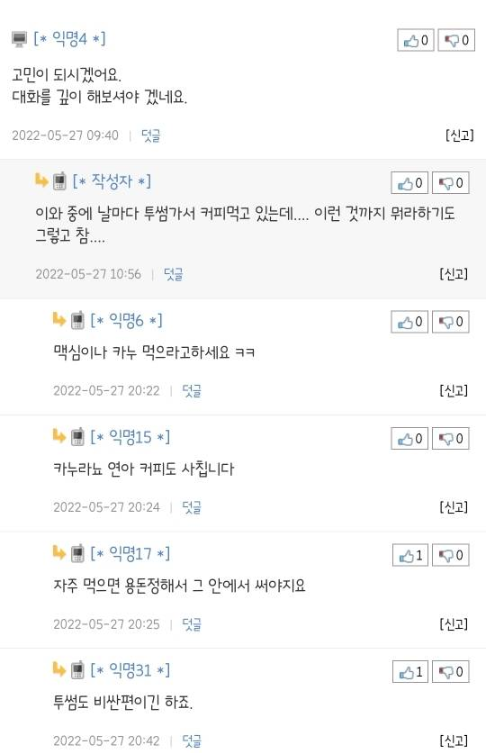Reply via 댓글 under 작성자 comment
The height and width of the screenshot is (753, 491).
coord(173,274)
